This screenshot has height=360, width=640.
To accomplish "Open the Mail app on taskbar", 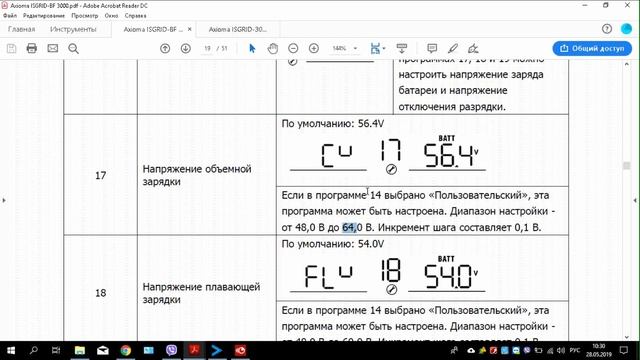I will click(x=102, y=351).
